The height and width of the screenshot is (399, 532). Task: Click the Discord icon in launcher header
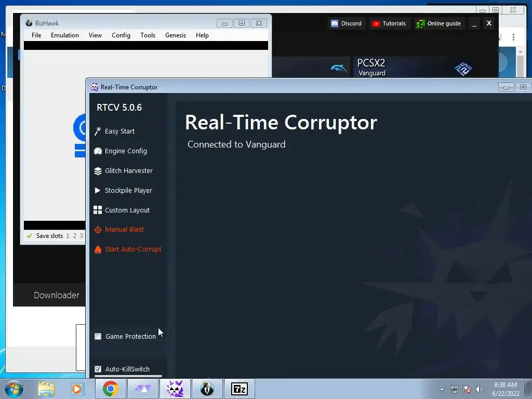(x=334, y=23)
